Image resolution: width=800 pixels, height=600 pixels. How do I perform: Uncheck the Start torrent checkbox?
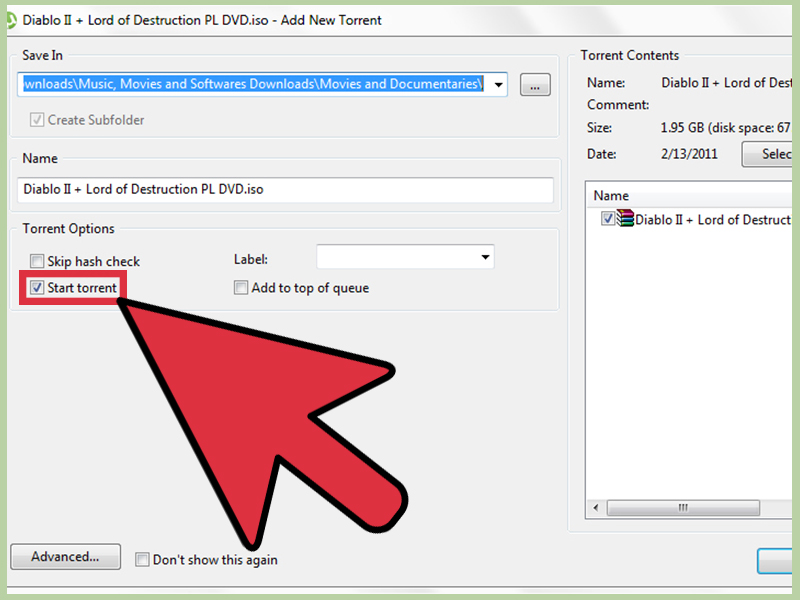pyautogui.click(x=37, y=288)
